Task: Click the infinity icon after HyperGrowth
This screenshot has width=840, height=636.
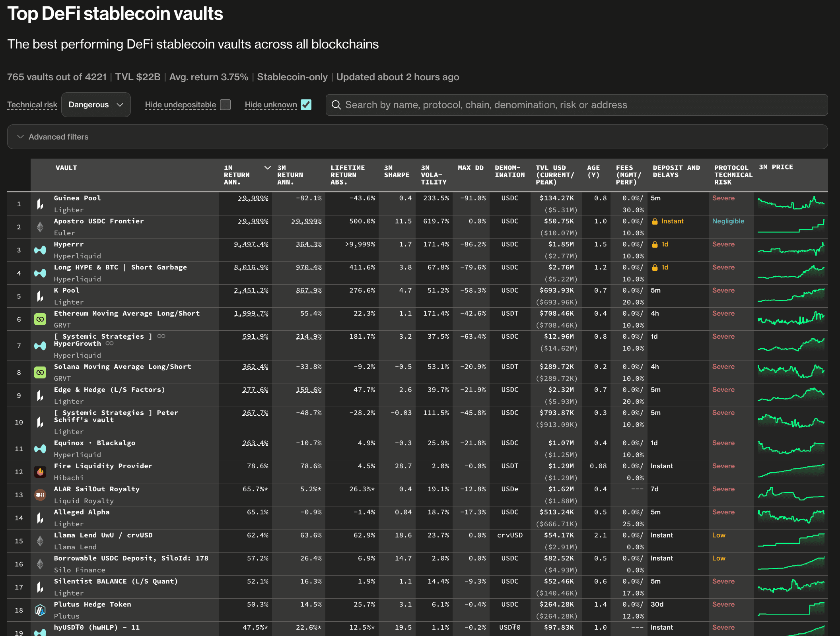Action: [x=109, y=343]
